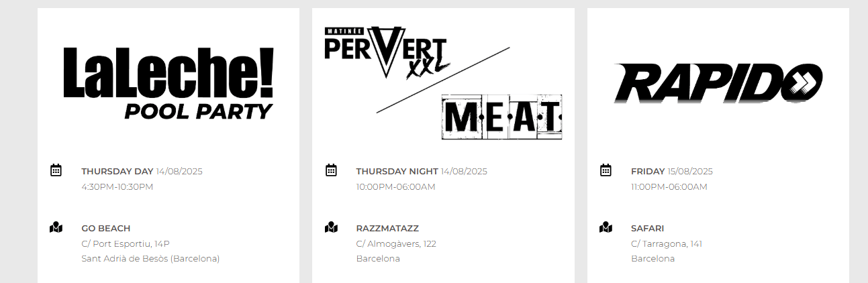Click the Rapido party logo
Screen dimensions: 868x283
point(718,84)
